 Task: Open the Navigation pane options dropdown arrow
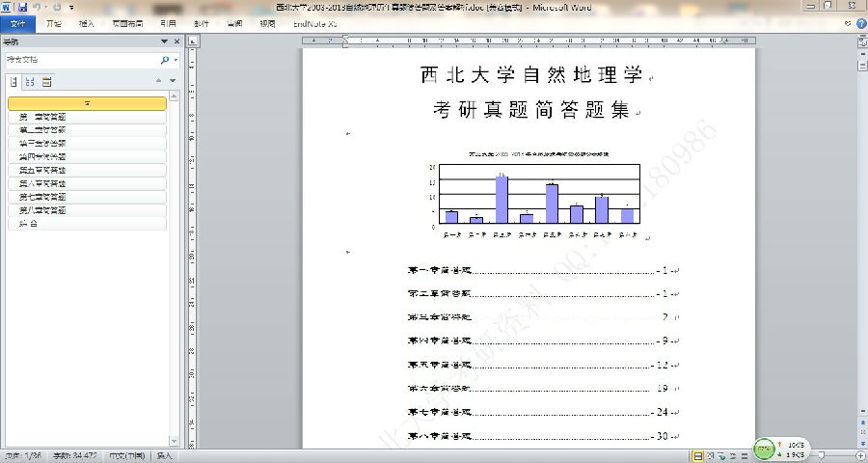pyautogui.click(x=164, y=41)
